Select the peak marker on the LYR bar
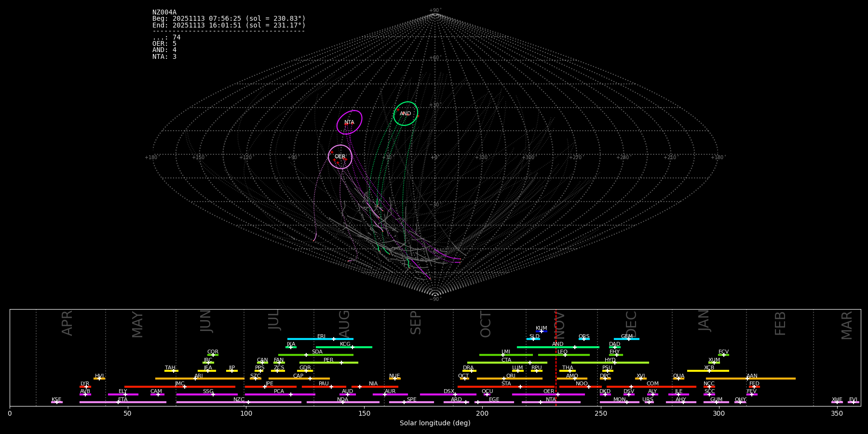 coord(86,387)
